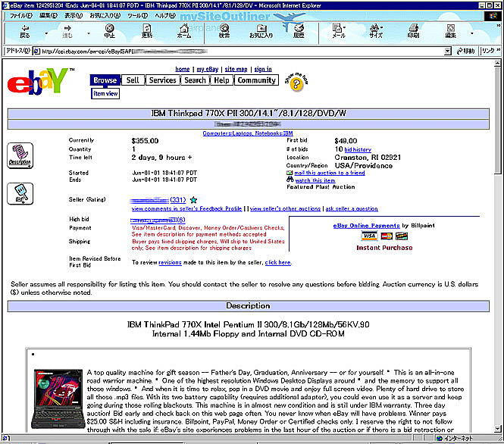The image size is (504, 444).
Task: Select the eBay Help tab
Action: click(221, 80)
